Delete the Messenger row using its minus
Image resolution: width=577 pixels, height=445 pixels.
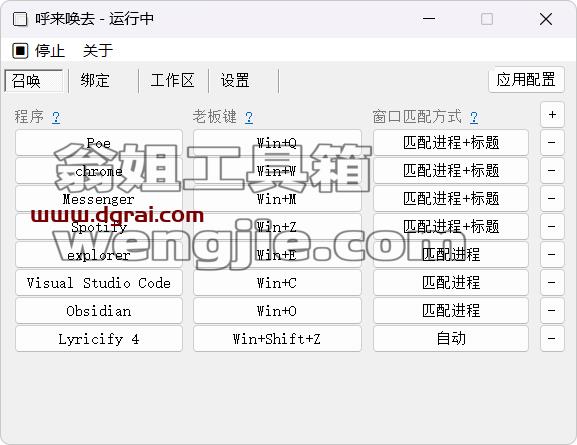click(x=552, y=199)
